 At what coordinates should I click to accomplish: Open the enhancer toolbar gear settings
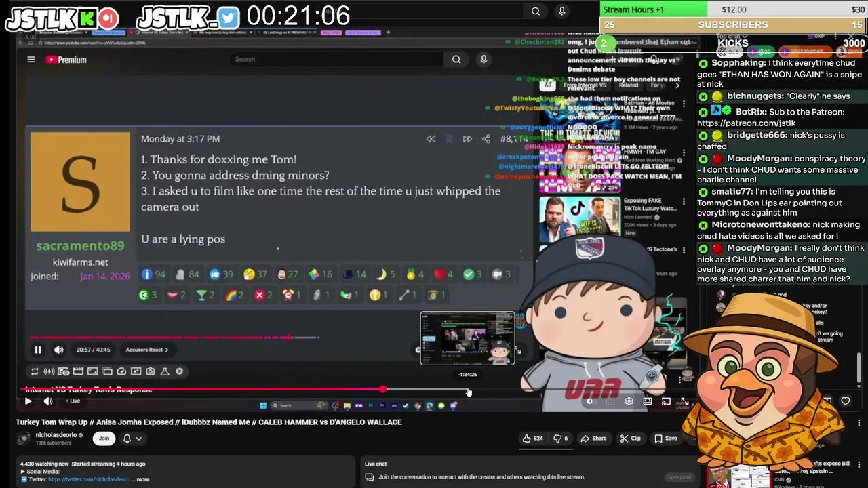tap(179, 371)
